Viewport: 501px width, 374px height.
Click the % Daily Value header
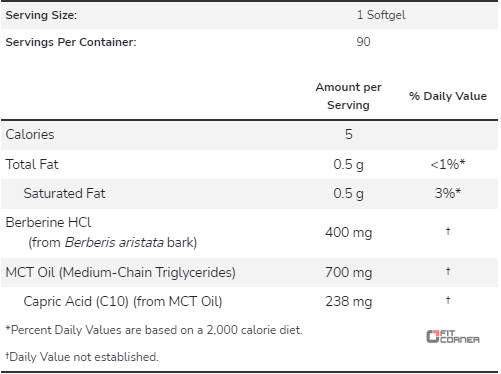448,96
